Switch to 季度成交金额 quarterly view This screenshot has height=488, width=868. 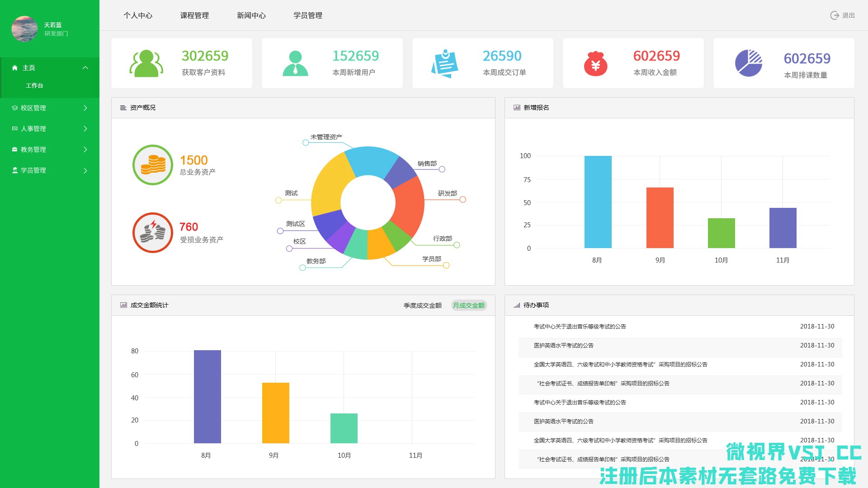[x=422, y=305]
